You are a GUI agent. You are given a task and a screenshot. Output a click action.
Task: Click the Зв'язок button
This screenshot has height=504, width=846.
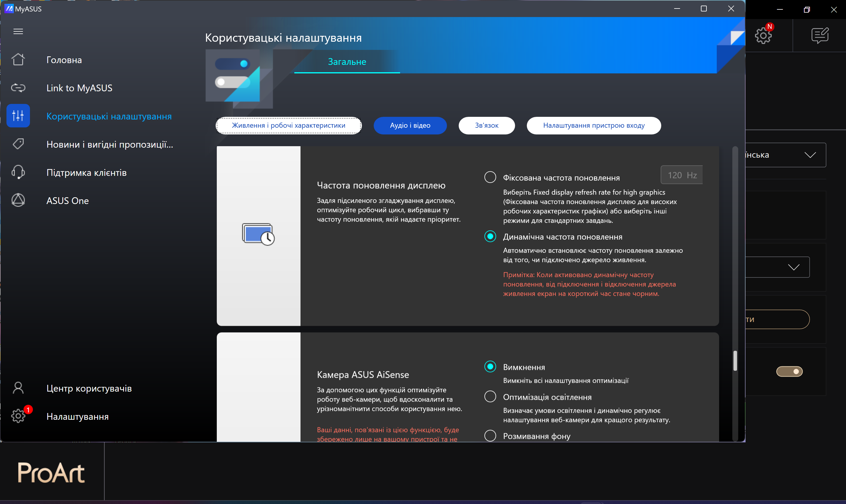[486, 125]
